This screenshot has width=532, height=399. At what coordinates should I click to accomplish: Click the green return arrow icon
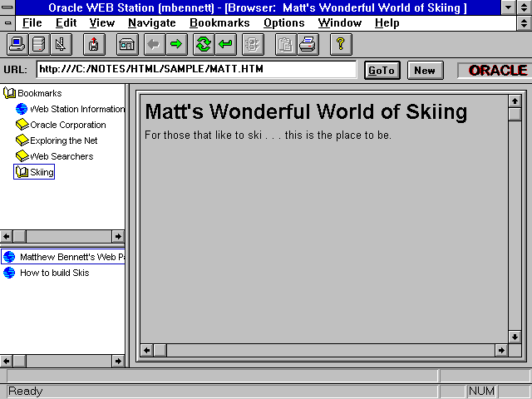coord(225,44)
